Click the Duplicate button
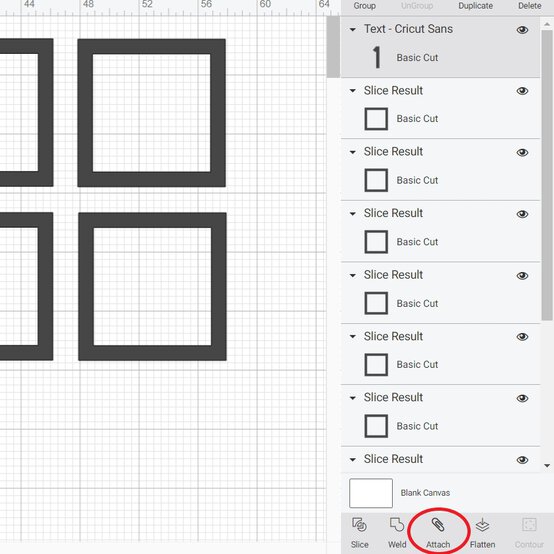The height and width of the screenshot is (554, 554). coord(476,6)
